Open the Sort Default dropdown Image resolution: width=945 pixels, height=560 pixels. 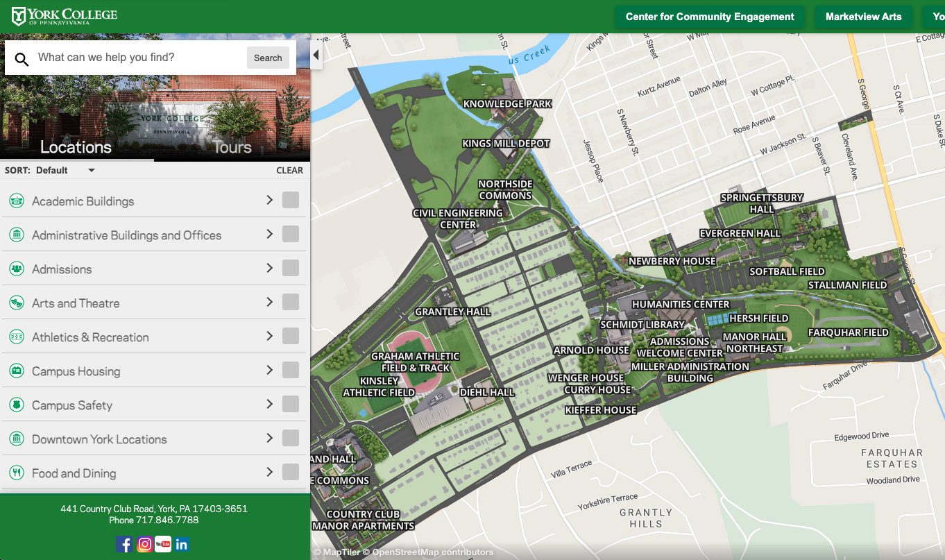tap(65, 170)
